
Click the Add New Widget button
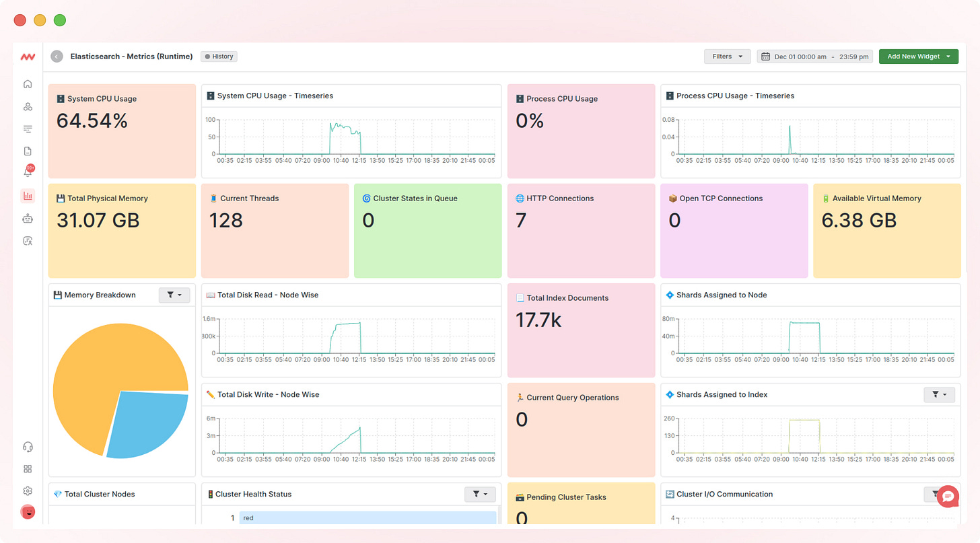tap(919, 57)
